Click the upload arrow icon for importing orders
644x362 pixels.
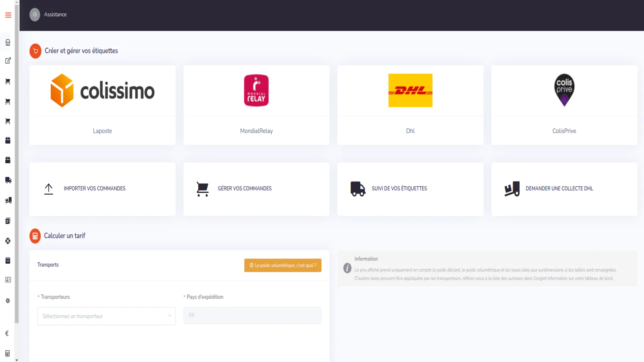coord(49,189)
